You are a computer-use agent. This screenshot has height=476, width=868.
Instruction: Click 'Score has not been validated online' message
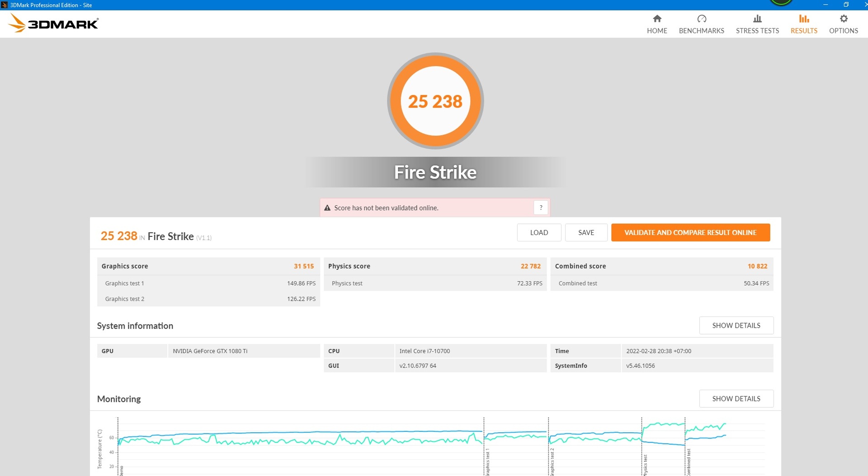(x=386, y=208)
